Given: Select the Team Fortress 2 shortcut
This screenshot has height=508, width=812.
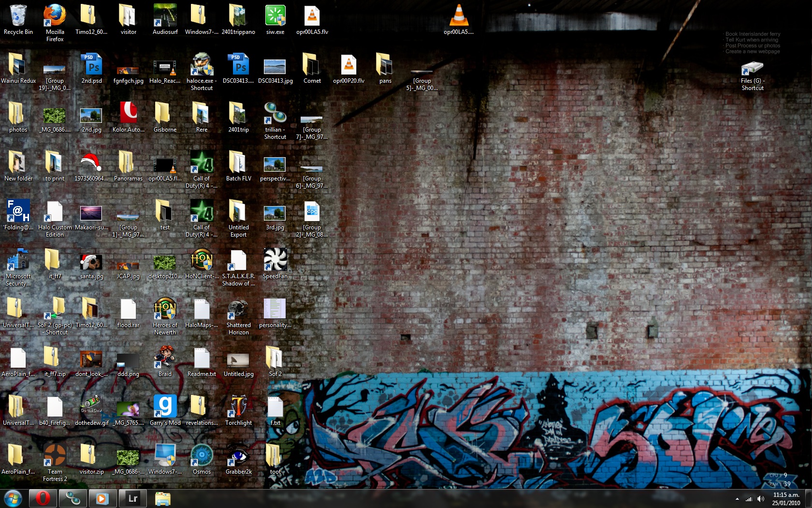Looking at the screenshot, I should click(x=55, y=456).
